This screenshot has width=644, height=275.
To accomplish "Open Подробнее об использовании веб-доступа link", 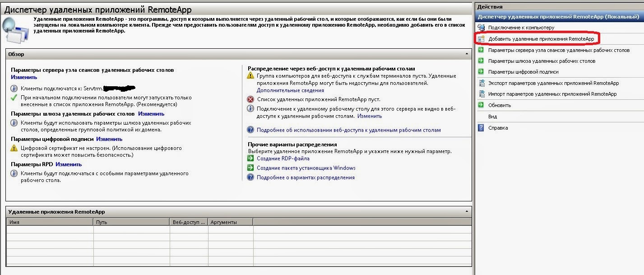I will tap(348, 130).
